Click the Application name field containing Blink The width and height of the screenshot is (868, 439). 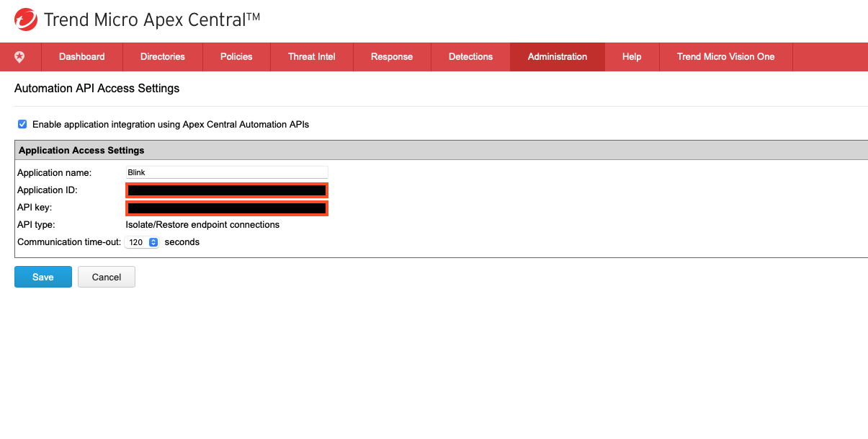[x=227, y=172]
